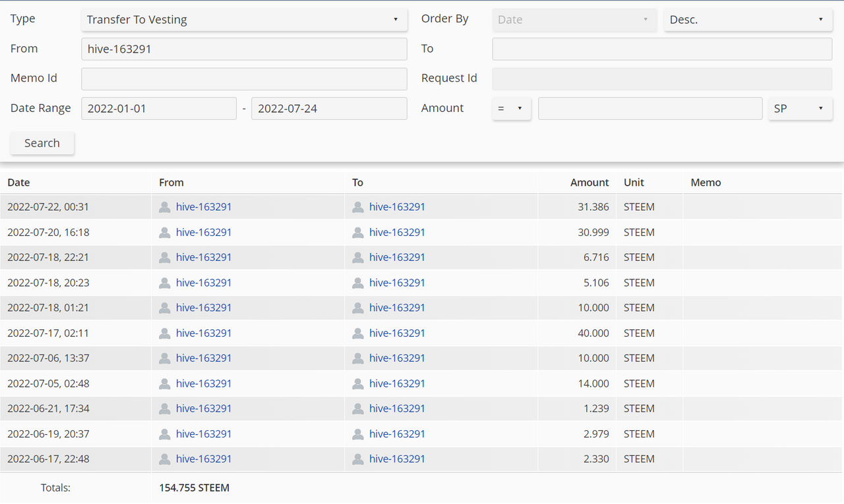Click the From user icon in 2022-07-20 row
The image size is (844, 504).
coord(165,233)
